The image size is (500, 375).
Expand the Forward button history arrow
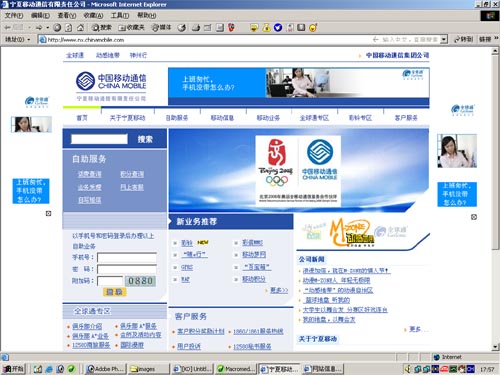pyautogui.click(x=47, y=28)
